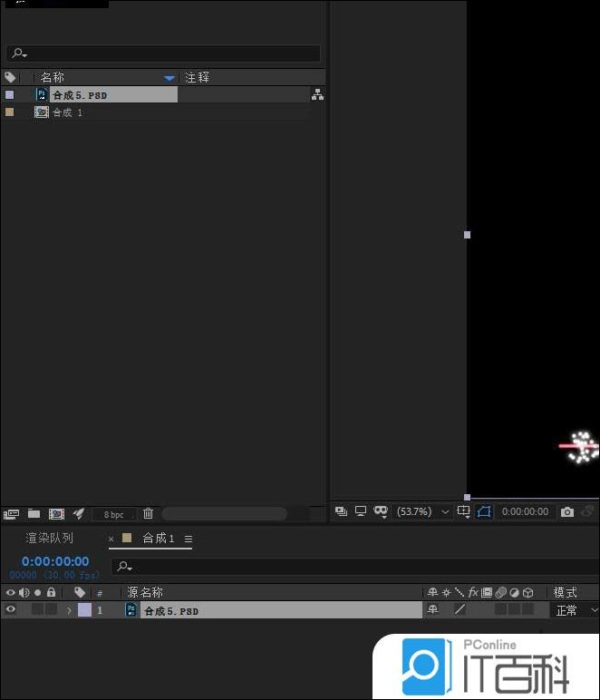Click the Frame Blending header icon
Image resolution: width=600 pixels, height=700 pixels.
pos(487,592)
